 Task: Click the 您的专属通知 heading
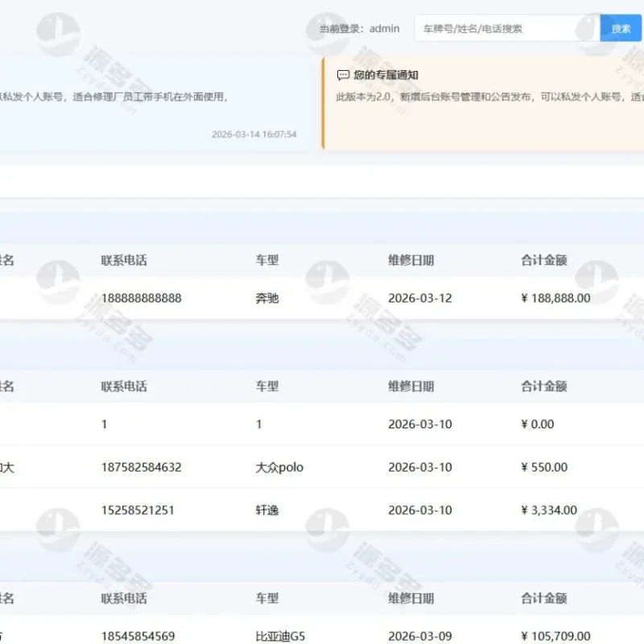pyautogui.click(x=386, y=75)
